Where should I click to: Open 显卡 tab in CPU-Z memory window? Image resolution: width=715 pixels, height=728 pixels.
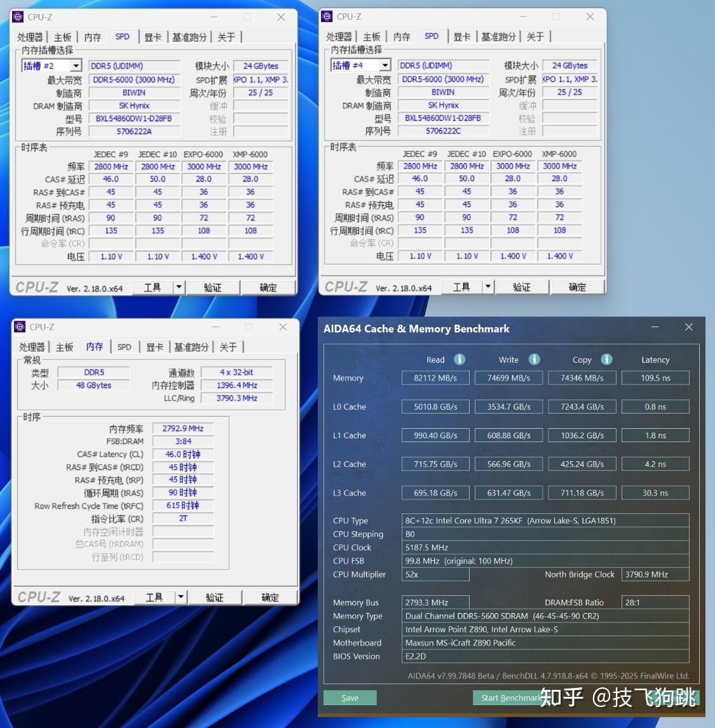[154, 347]
